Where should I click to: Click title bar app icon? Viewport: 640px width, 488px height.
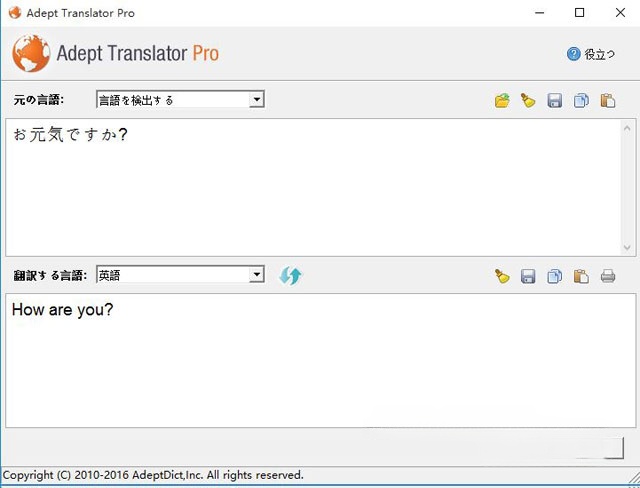(x=14, y=13)
